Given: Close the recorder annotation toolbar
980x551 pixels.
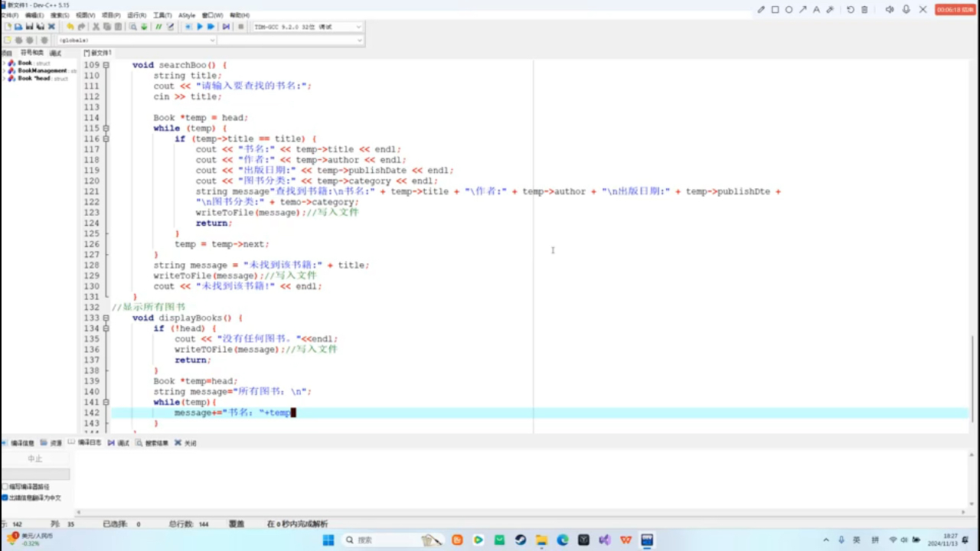Looking at the screenshot, I should coord(923,9).
